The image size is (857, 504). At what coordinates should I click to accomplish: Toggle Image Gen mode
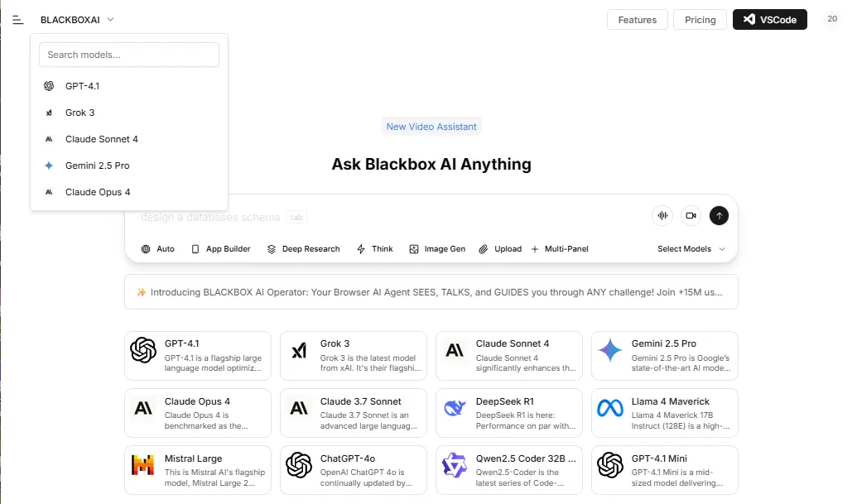(437, 249)
